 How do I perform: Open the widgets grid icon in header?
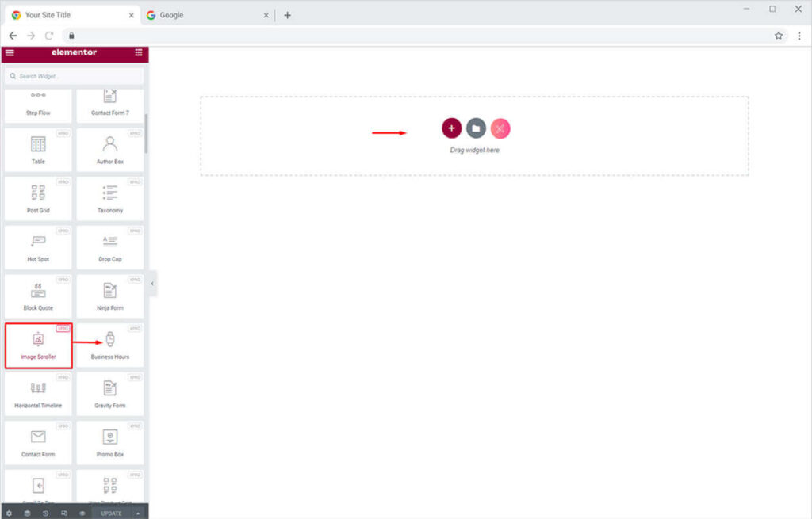139,53
